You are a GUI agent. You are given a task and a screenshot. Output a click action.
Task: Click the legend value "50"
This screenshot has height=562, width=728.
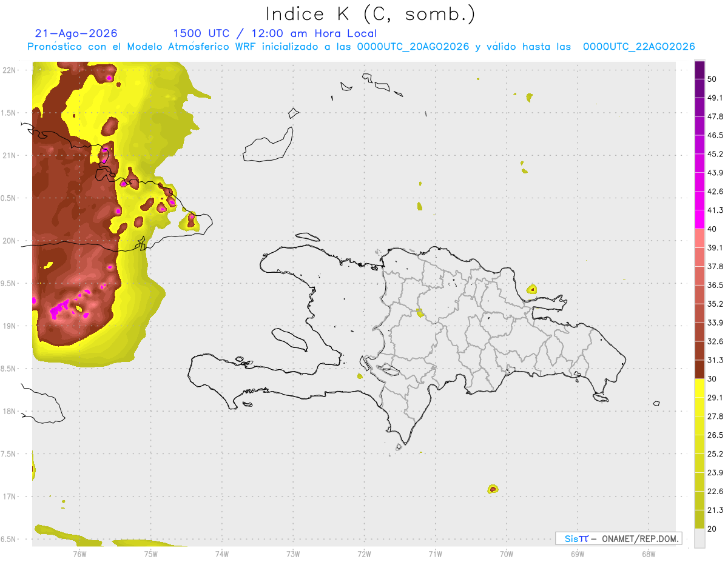tap(712, 79)
